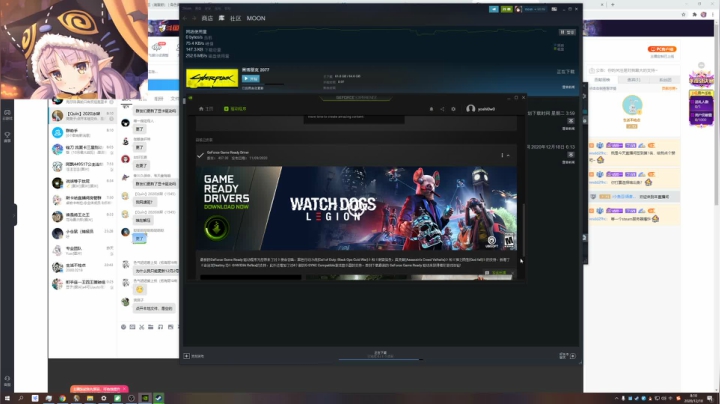Click Steam downloads progress bar at bottom
The height and width of the screenshot is (404, 720).
coord(381,359)
